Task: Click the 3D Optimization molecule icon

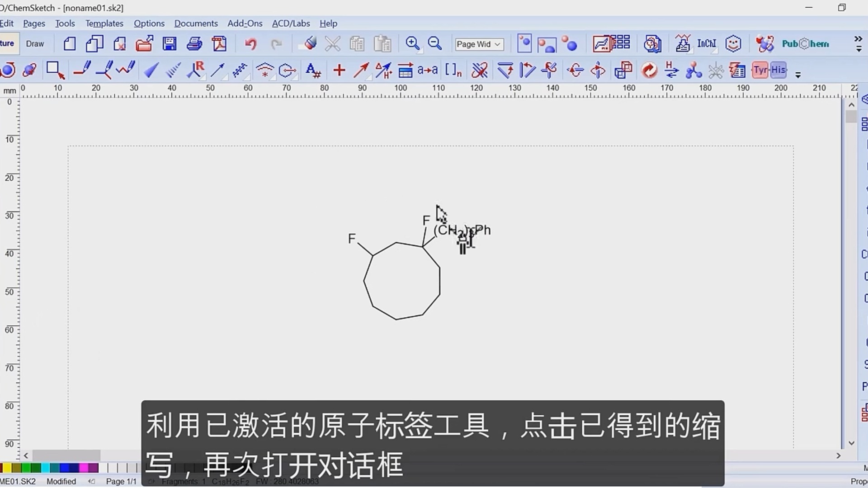Action: pos(693,70)
